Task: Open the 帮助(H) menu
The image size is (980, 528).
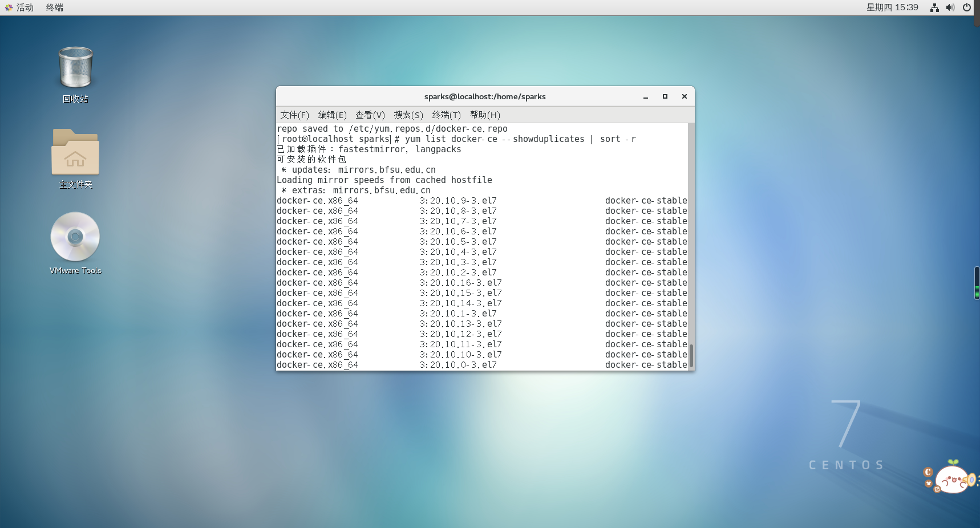Action: pyautogui.click(x=485, y=115)
